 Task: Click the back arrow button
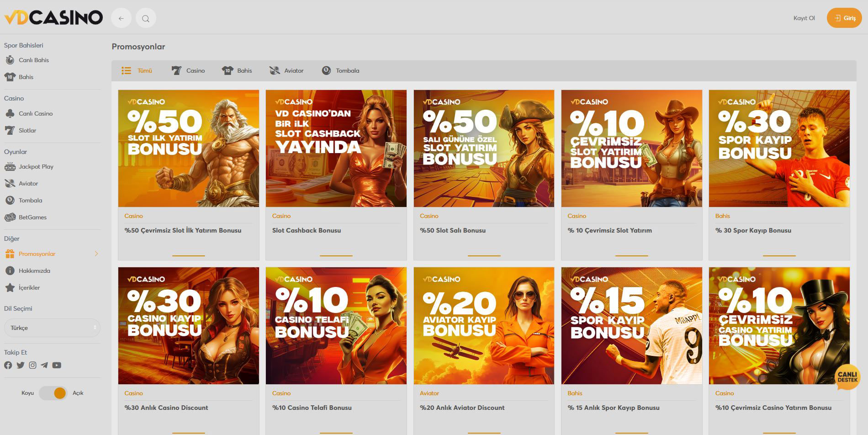coord(121,18)
